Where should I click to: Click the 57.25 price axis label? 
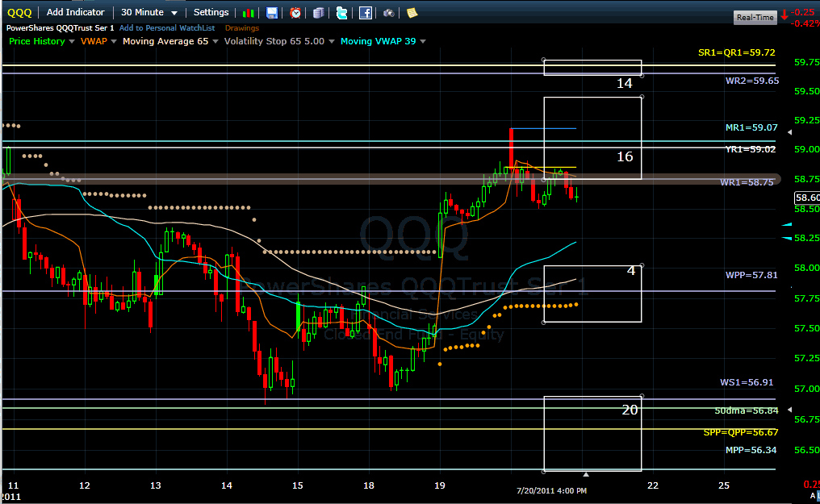point(806,358)
